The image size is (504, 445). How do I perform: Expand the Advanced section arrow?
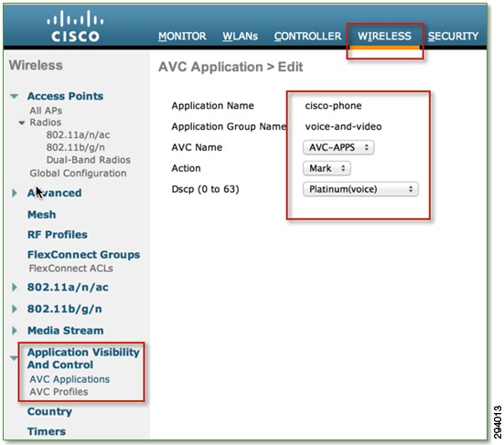tap(15, 193)
